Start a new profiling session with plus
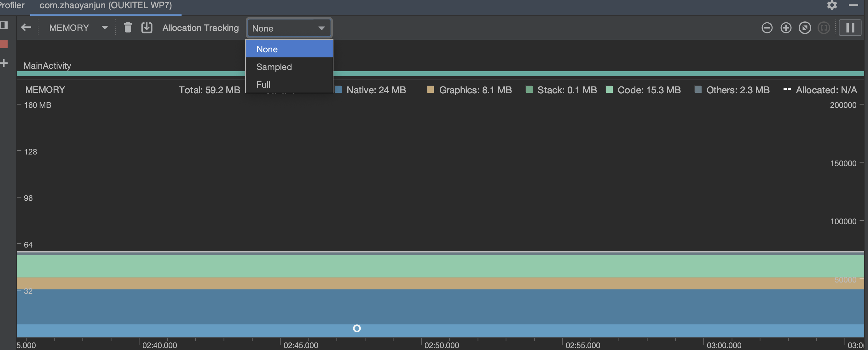The height and width of the screenshot is (350, 868). (x=4, y=63)
